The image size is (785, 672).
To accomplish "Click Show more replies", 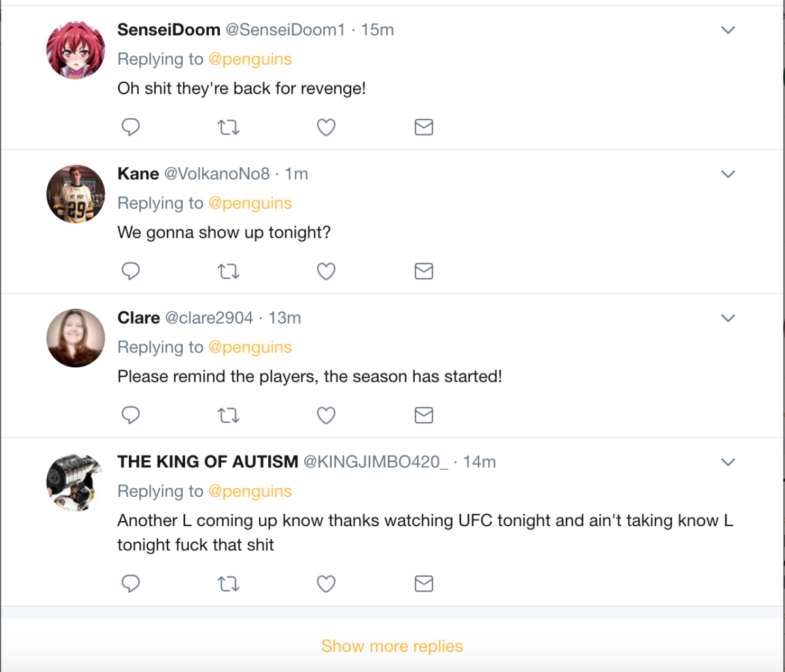I will 392,646.
